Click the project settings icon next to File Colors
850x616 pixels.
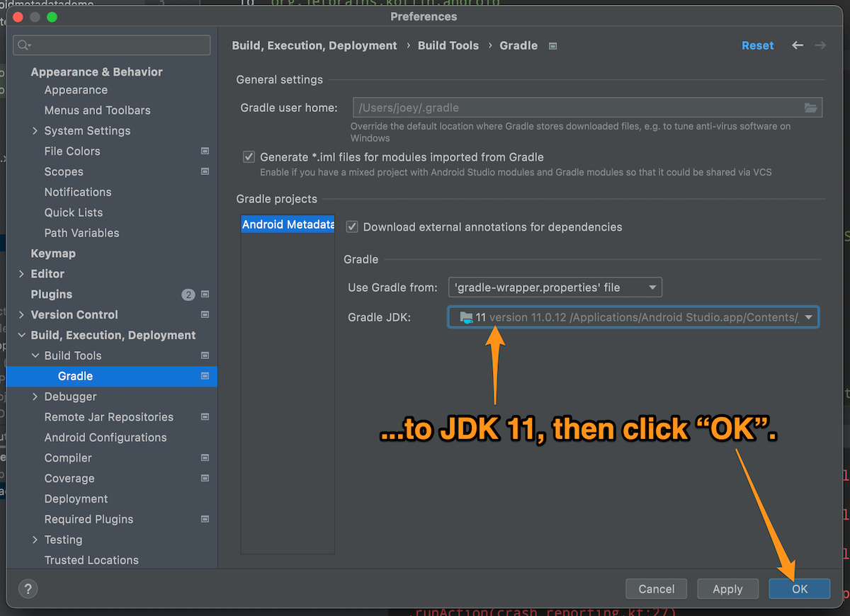(205, 151)
